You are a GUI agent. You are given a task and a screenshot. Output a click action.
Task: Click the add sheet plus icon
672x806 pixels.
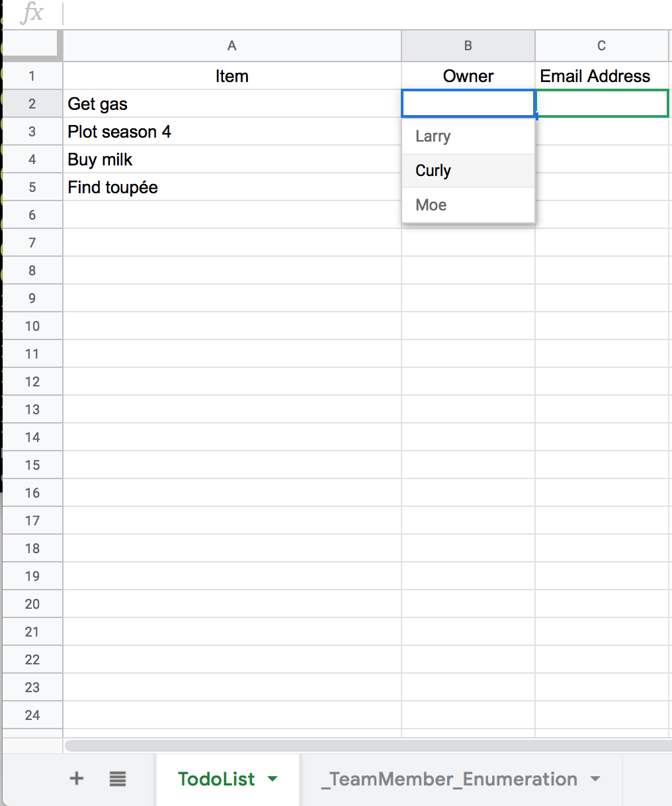click(x=77, y=778)
